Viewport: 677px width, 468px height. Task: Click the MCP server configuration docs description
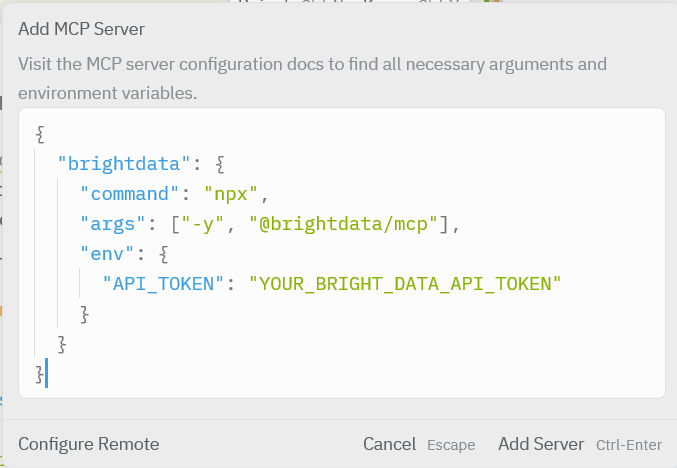(x=312, y=79)
